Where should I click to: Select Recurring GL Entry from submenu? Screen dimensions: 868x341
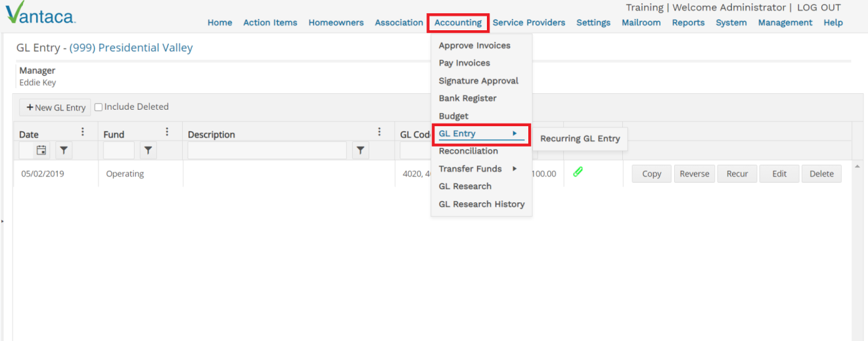pyautogui.click(x=580, y=139)
